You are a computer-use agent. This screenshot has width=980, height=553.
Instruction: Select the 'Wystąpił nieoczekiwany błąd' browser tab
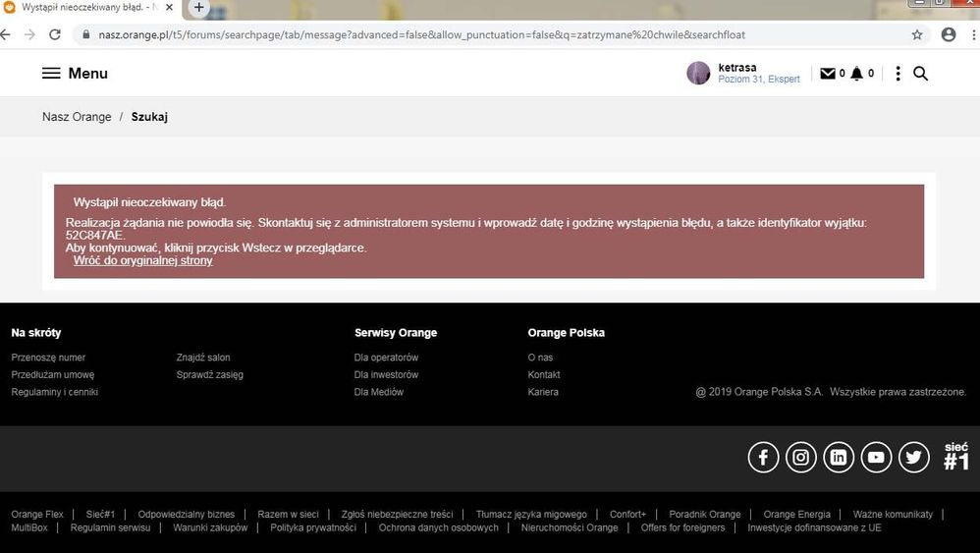click(x=83, y=7)
